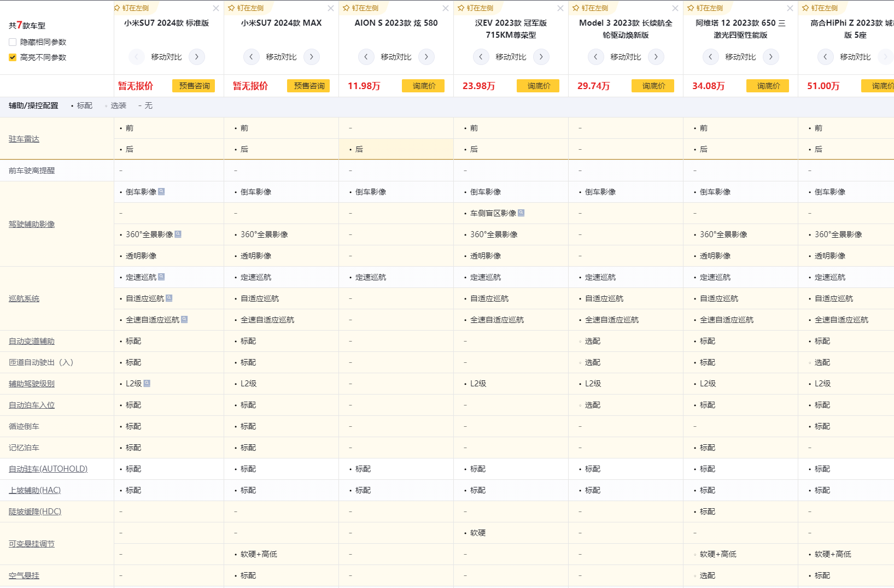Open the 陡坡缓降(HDC) parameter link
The height and width of the screenshot is (588, 894).
point(35,511)
